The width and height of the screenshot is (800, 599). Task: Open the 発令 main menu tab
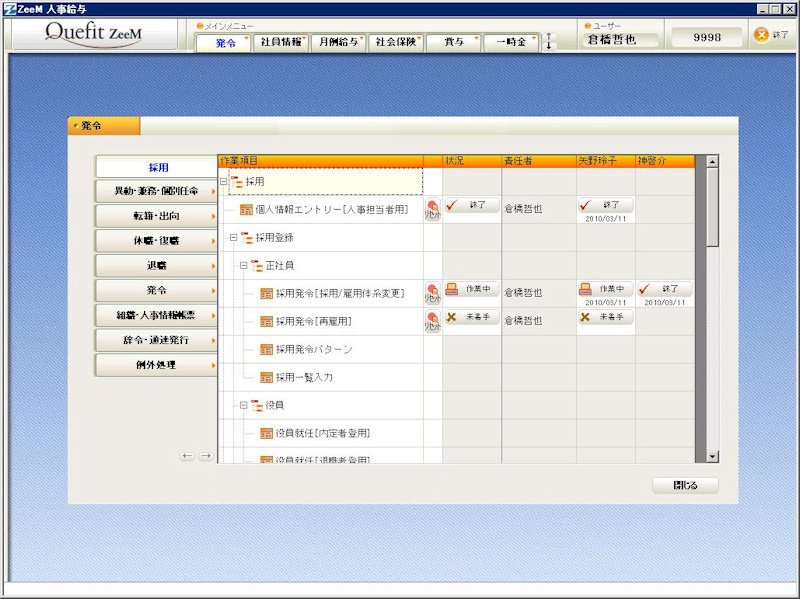(223, 42)
